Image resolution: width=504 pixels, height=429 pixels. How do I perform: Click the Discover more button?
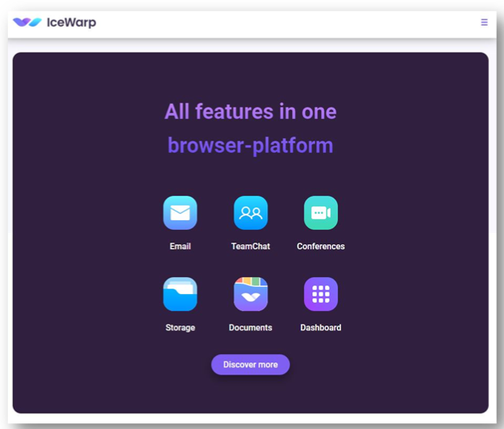[250, 364]
